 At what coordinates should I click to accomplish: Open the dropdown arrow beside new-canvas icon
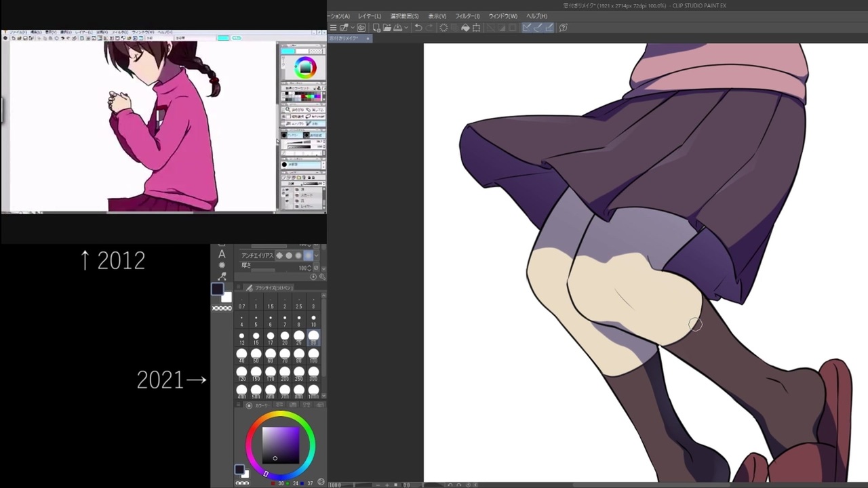coord(353,28)
